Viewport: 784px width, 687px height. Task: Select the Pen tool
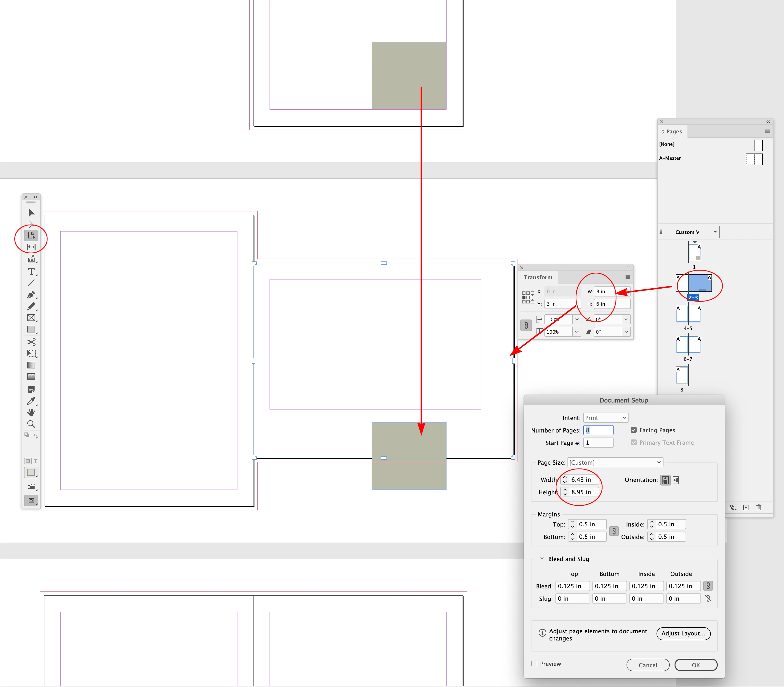point(31,295)
